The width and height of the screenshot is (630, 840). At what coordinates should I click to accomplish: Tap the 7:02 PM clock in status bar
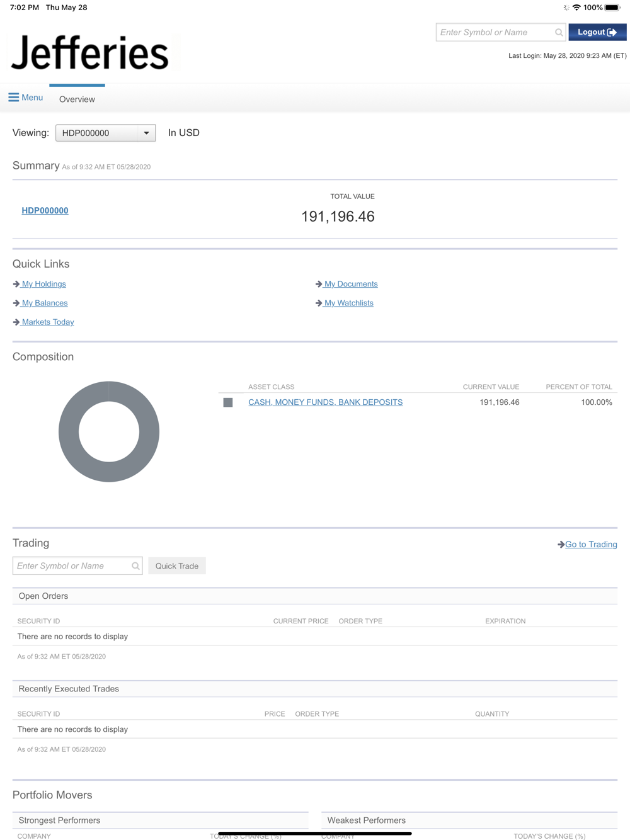(24, 8)
